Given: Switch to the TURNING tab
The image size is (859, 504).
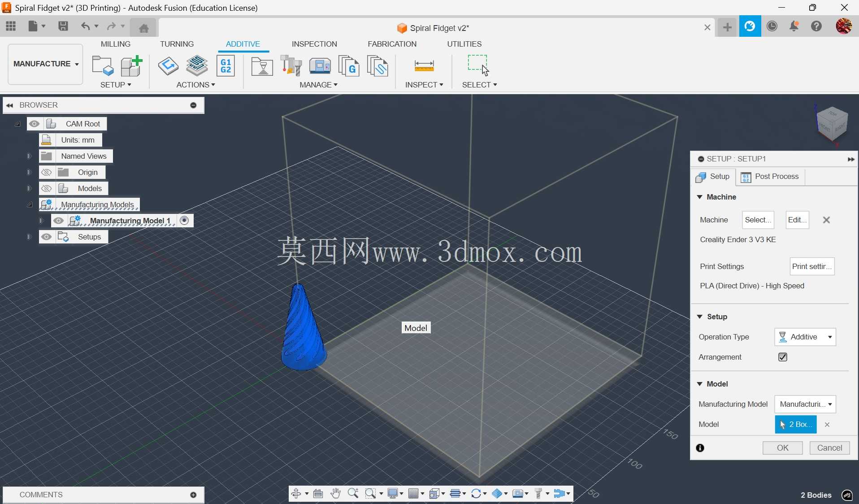Looking at the screenshot, I should tap(177, 44).
